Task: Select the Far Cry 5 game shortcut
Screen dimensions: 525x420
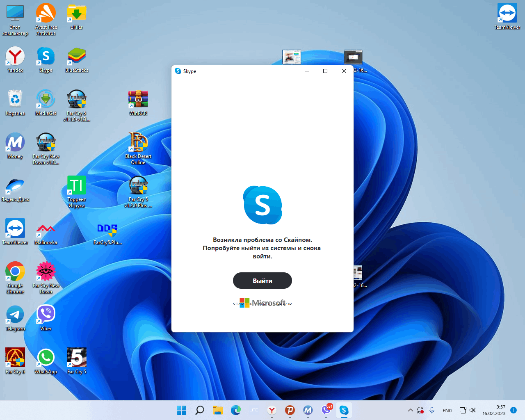Action: tap(77, 361)
